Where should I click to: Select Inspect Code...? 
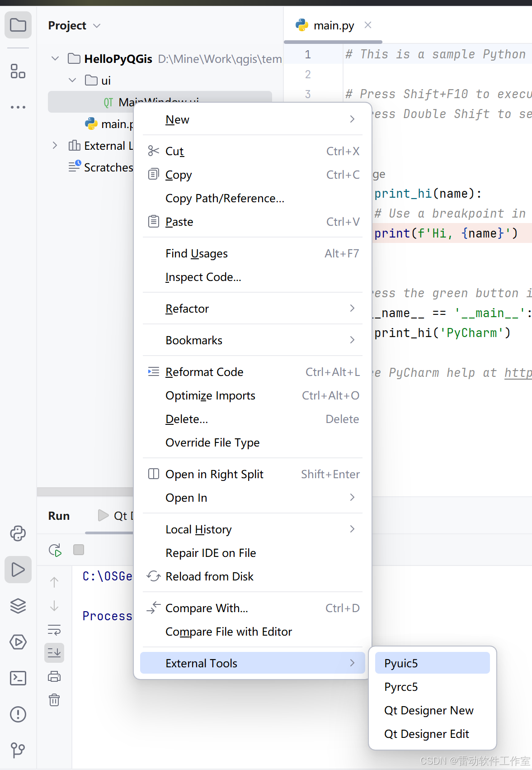pos(253,277)
